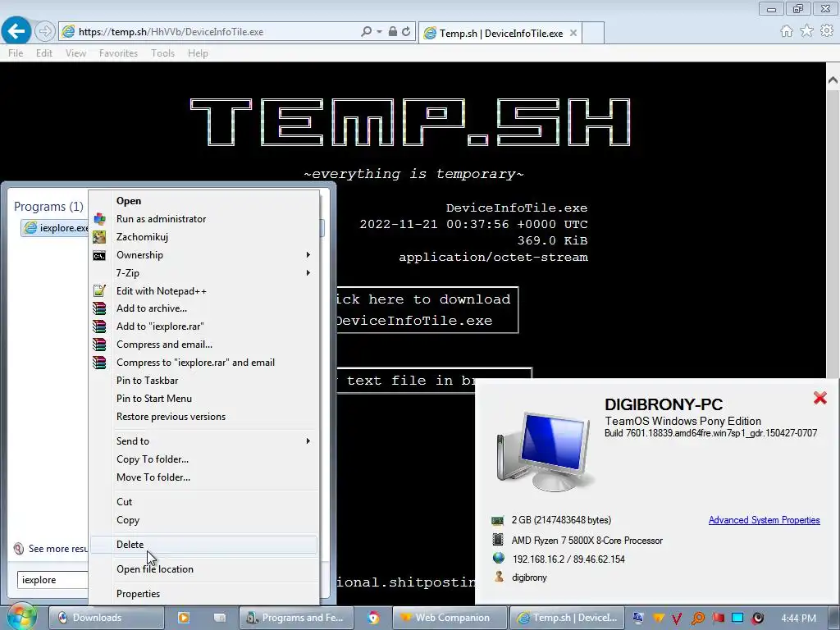Click the Zachomikuj context menu entry
This screenshot has height=630, width=840.
click(x=204, y=237)
